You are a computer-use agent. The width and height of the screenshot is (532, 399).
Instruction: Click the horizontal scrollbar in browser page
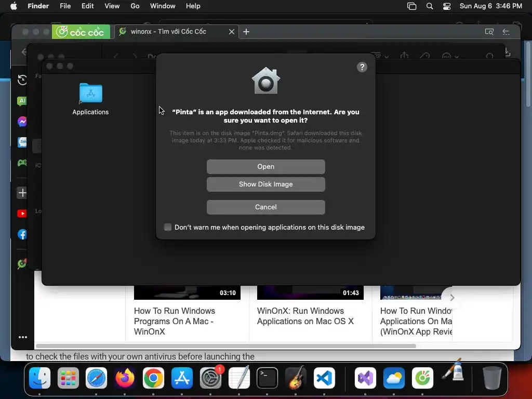[226, 346]
